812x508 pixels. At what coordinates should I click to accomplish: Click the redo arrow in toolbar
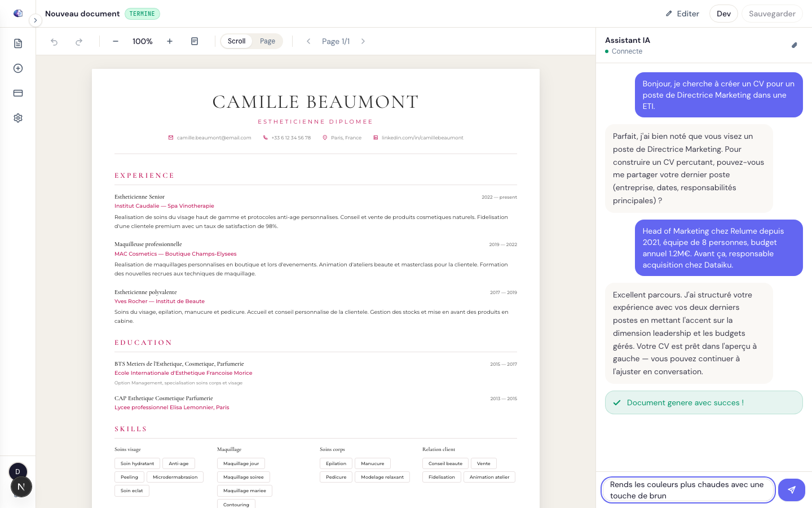pos(79,41)
